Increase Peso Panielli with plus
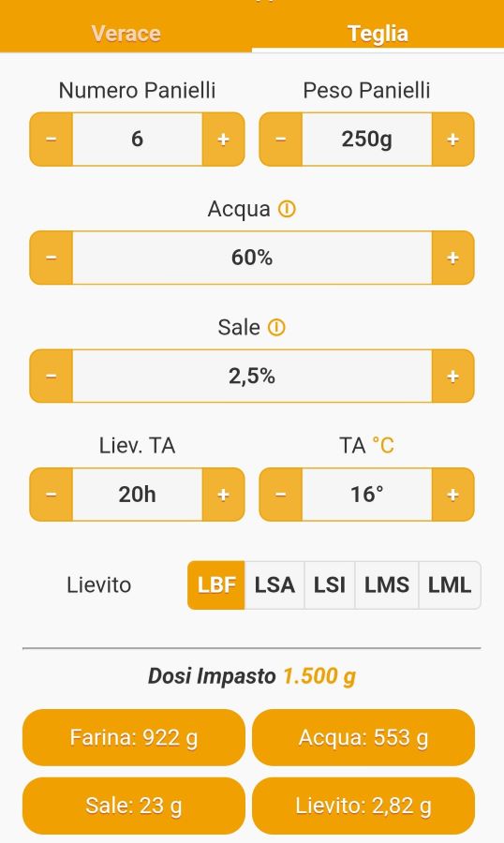Image resolution: width=504 pixels, height=843 pixels. click(x=452, y=140)
